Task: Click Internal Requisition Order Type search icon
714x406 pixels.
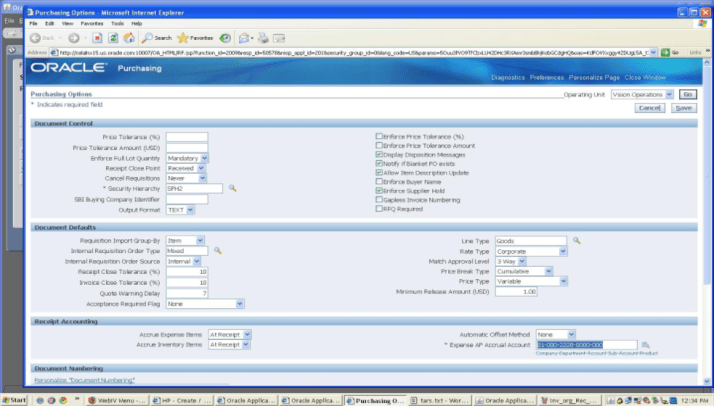Action: coord(217,251)
